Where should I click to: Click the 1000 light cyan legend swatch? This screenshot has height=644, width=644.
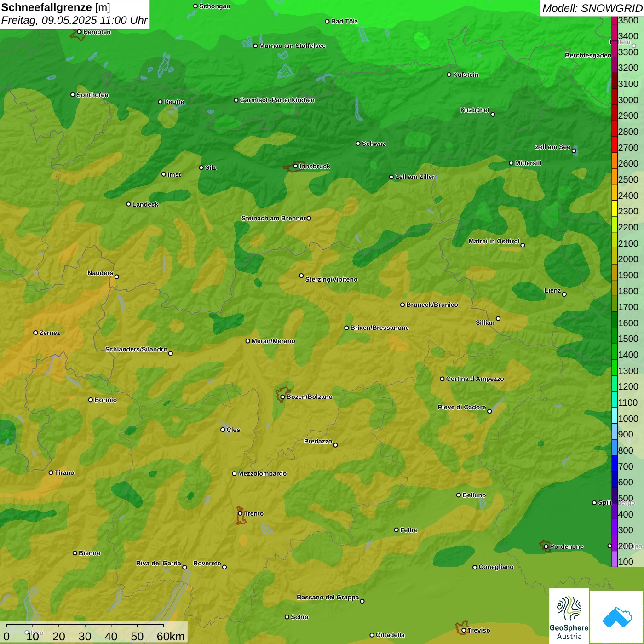[615, 416]
